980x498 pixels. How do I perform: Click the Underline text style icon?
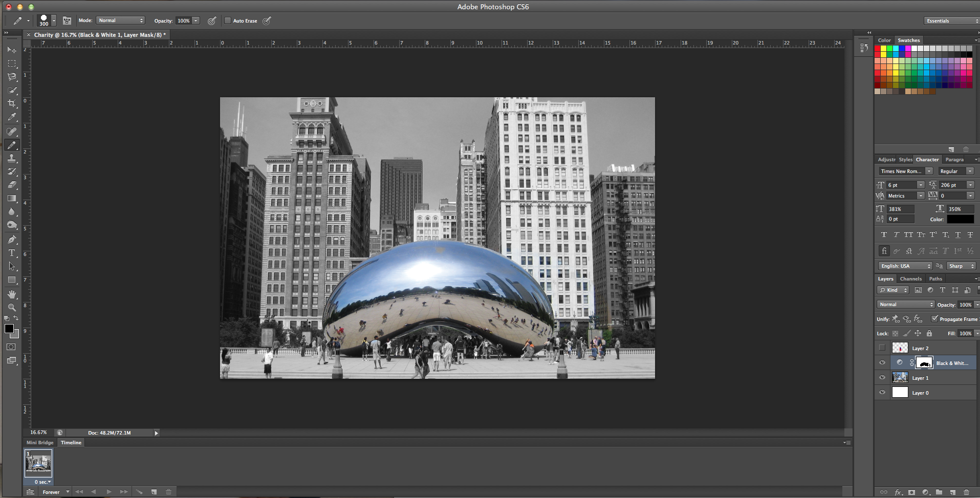click(x=958, y=234)
